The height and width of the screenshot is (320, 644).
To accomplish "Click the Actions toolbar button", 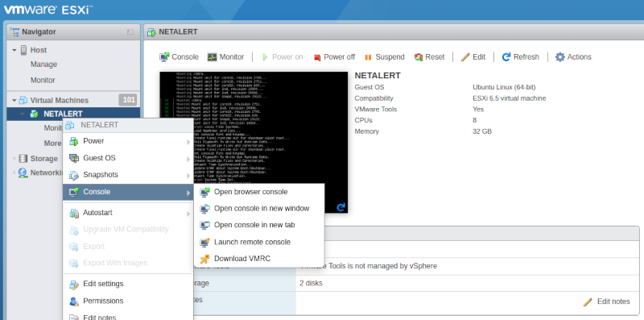I will (x=573, y=56).
